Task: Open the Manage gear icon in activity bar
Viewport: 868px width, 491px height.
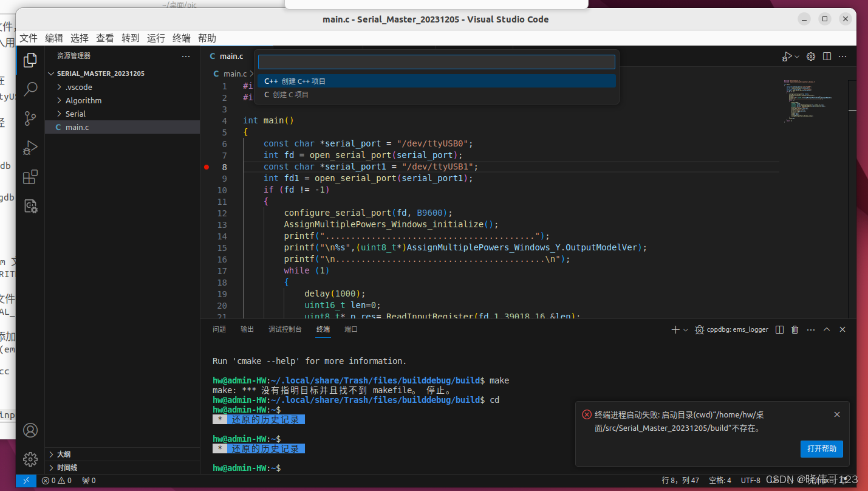Action: click(30, 459)
